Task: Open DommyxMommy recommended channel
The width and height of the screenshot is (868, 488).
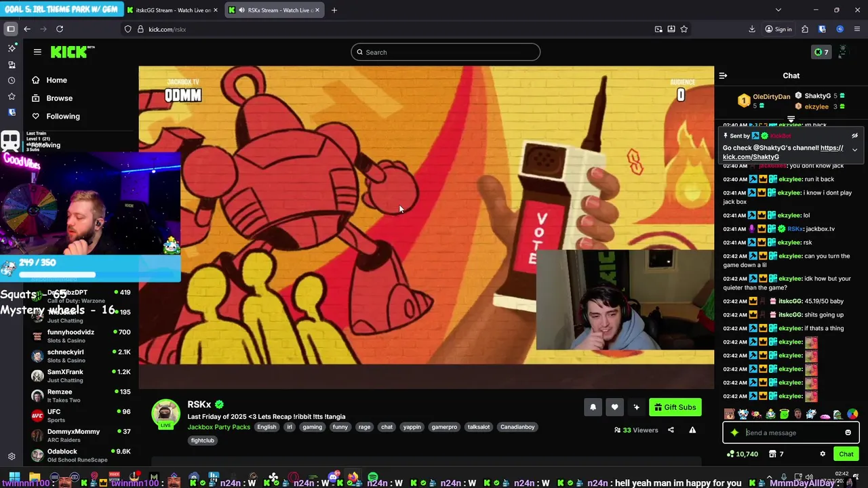Action: click(x=81, y=435)
